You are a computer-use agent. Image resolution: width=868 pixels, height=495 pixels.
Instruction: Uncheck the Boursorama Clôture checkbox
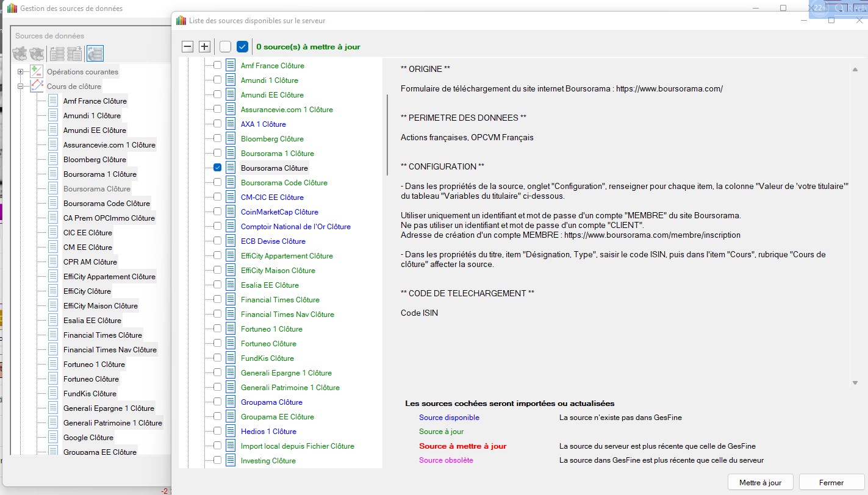click(217, 168)
